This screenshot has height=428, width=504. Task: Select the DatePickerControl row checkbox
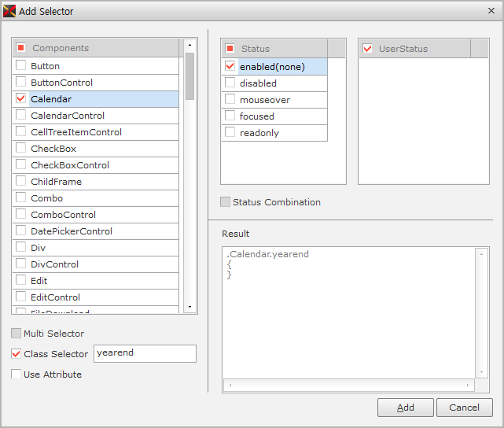(x=21, y=231)
